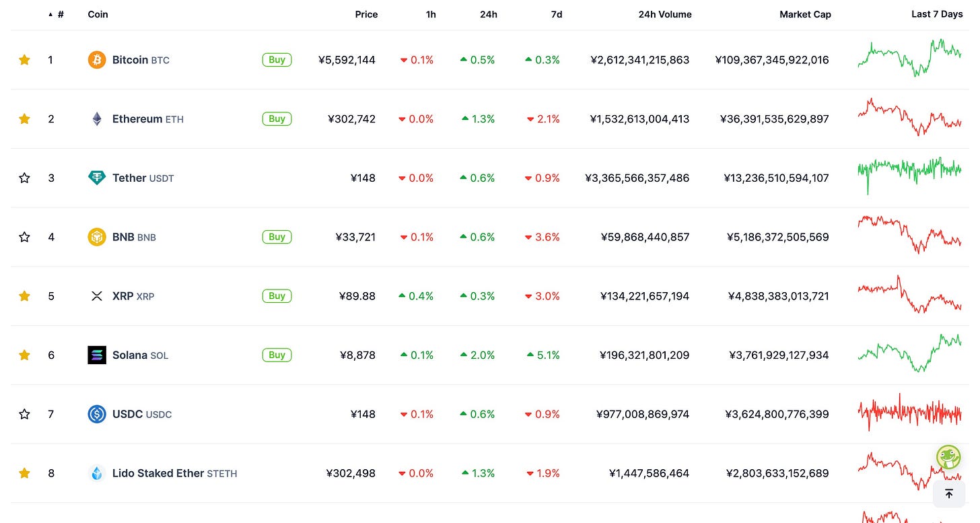Open the BNB coin page link

(134, 237)
